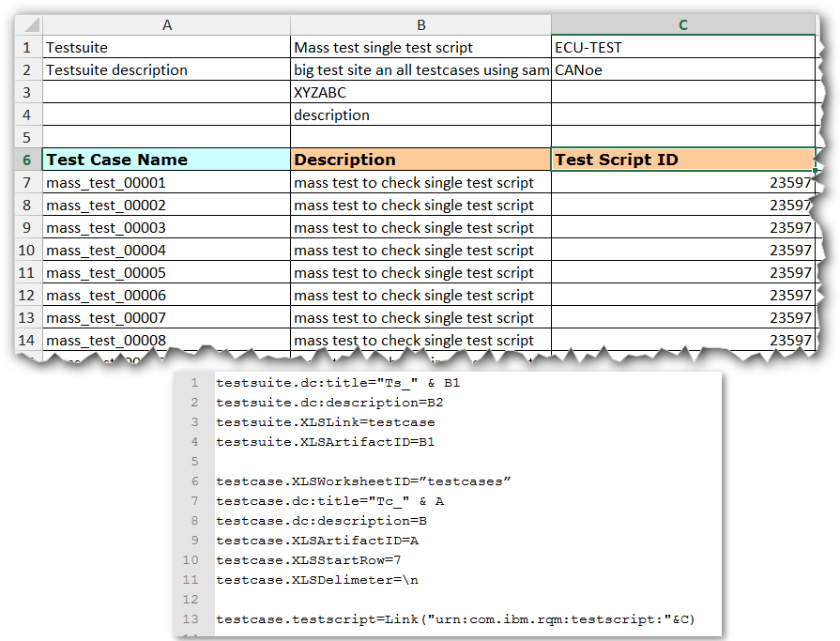Select cell 'mass_test_00005'
The width and height of the screenshot is (840, 641).
(x=166, y=272)
